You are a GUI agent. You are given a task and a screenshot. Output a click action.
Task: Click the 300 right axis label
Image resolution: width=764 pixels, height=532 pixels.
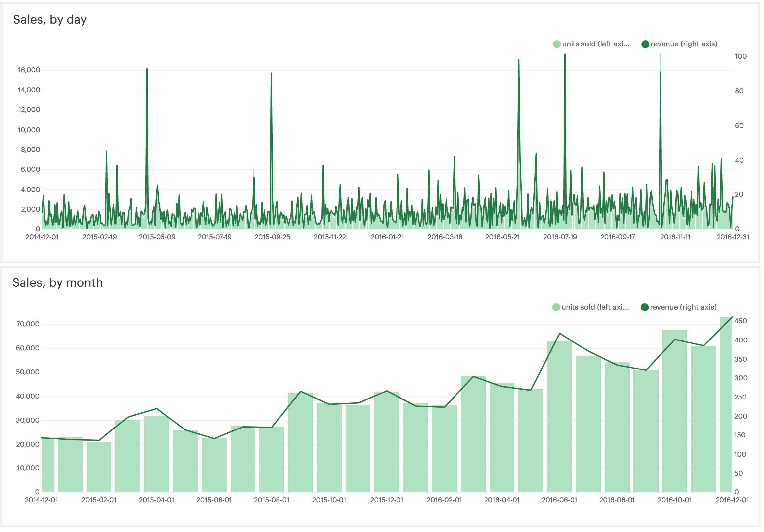740,378
